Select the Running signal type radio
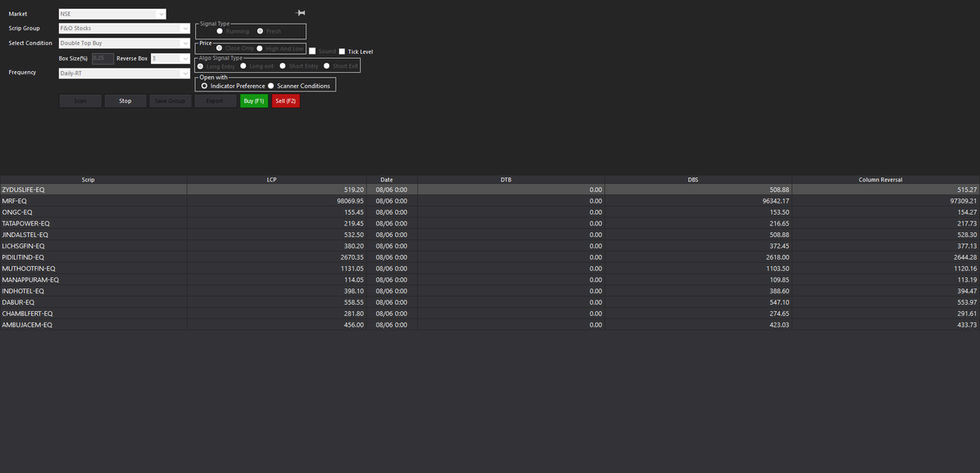Image resolution: width=980 pixels, height=473 pixels. tap(221, 31)
